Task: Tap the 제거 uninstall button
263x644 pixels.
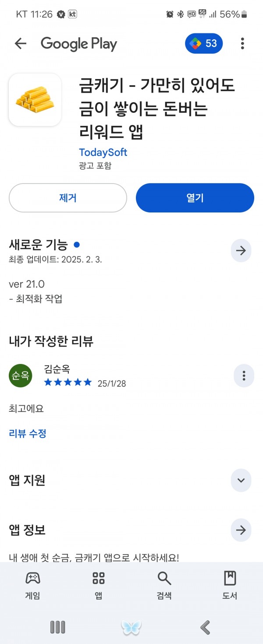Action: 68,198
